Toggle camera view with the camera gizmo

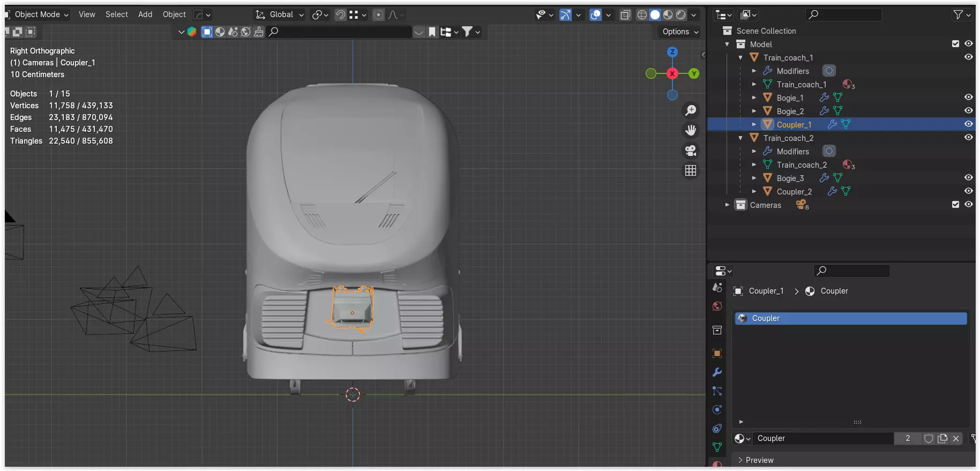point(691,151)
